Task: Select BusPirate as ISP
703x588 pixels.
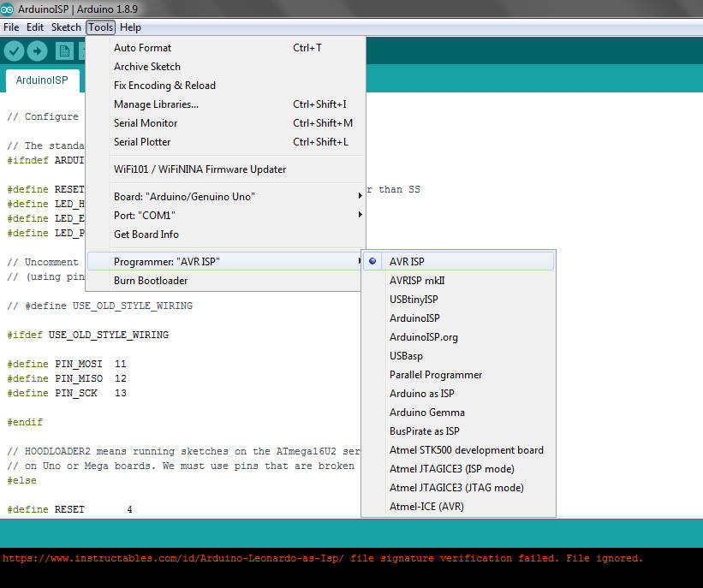Action: click(x=458, y=431)
